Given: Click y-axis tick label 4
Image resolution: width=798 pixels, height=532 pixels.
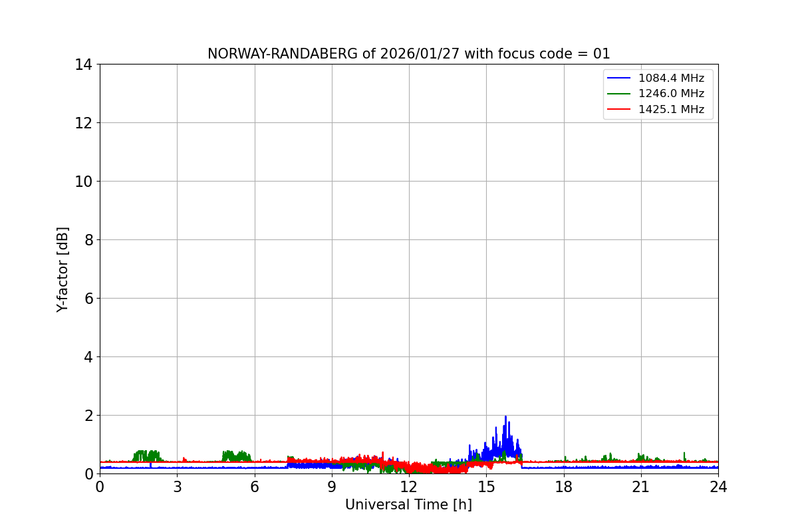Looking at the screenshot, I should (x=88, y=357).
